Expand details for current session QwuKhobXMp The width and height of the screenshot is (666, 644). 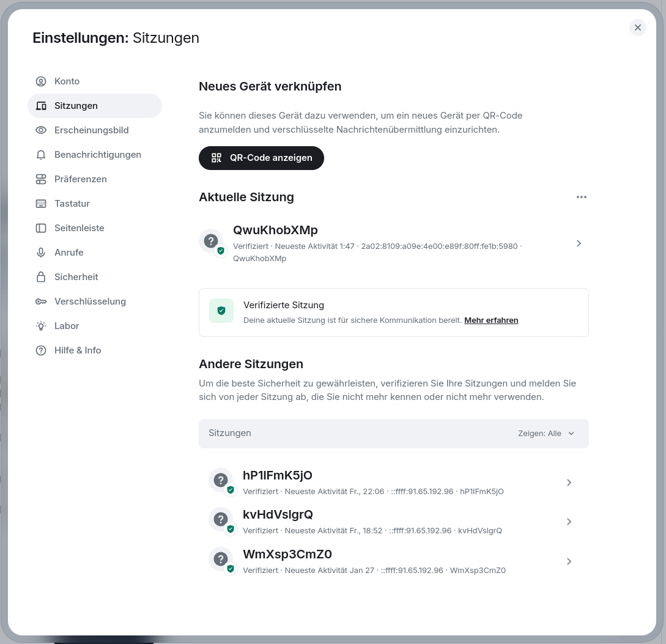(579, 243)
